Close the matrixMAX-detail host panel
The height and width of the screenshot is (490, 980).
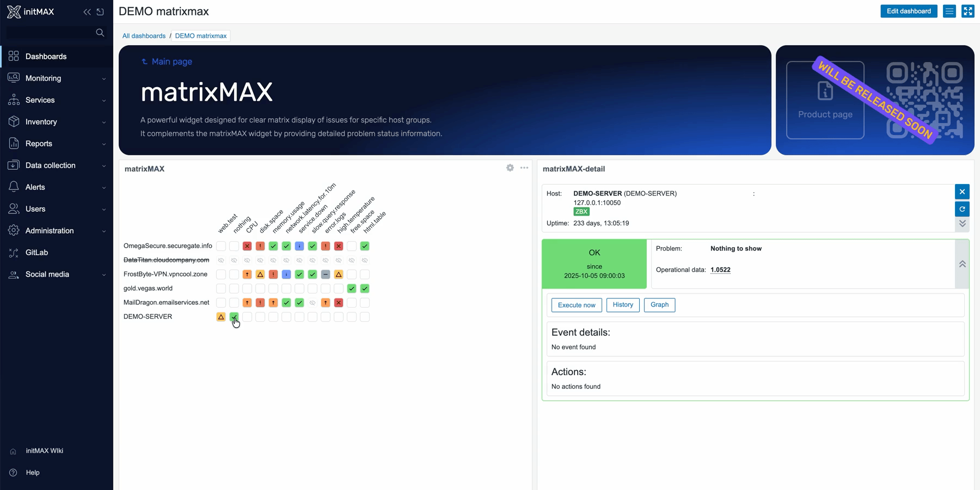tap(962, 192)
